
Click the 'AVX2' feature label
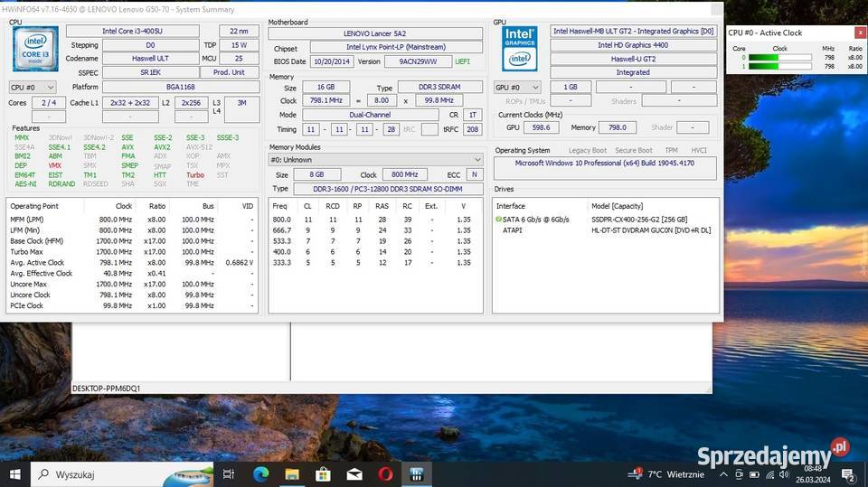[162, 147]
